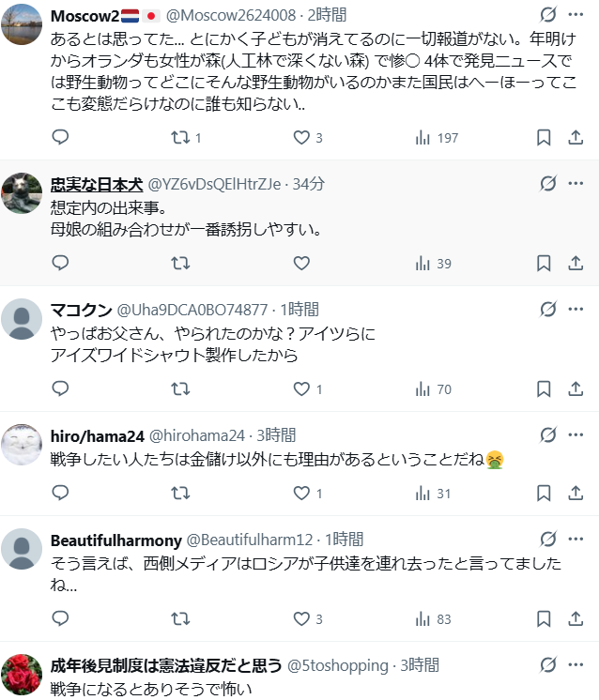Screen dimensions: 599x700
Task: Open three-dot menu on マコクン's tweet
Action: coord(576,309)
